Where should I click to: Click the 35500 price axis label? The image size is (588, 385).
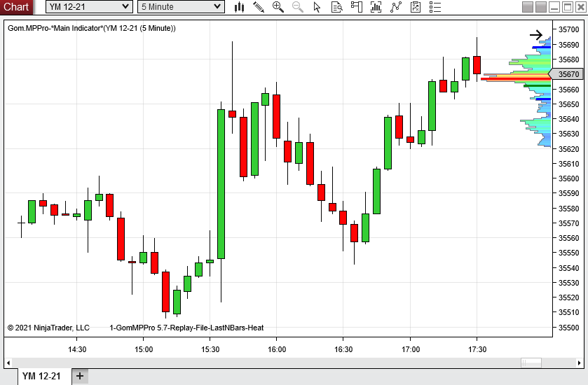[569, 328]
